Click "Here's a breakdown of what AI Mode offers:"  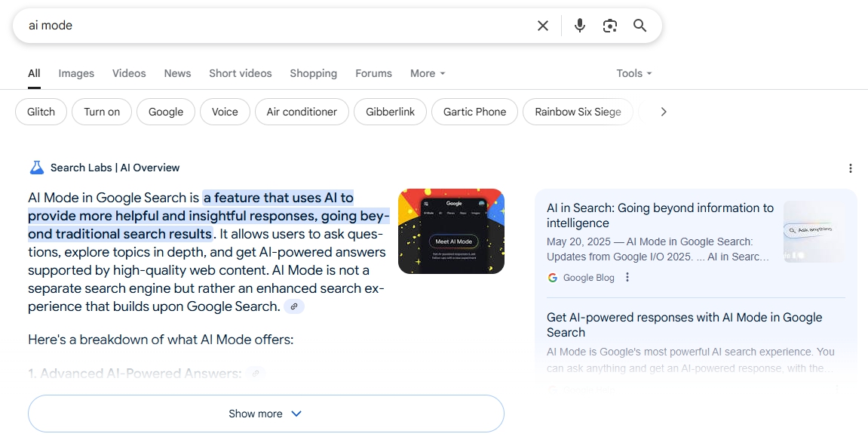click(x=161, y=340)
